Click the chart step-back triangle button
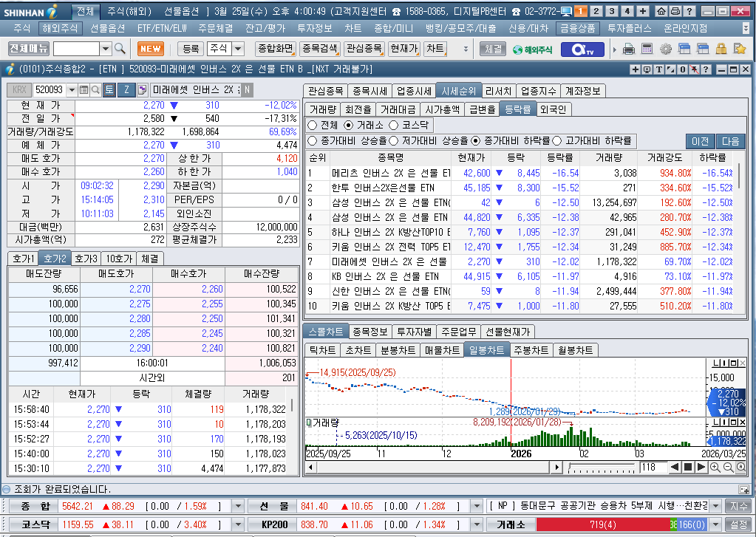The width and height of the screenshot is (756, 537). (675, 467)
